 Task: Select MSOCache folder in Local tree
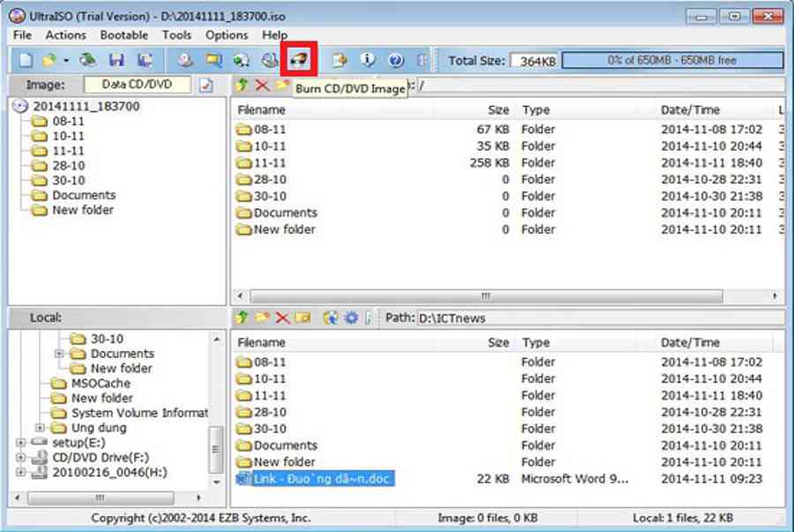click(101, 383)
